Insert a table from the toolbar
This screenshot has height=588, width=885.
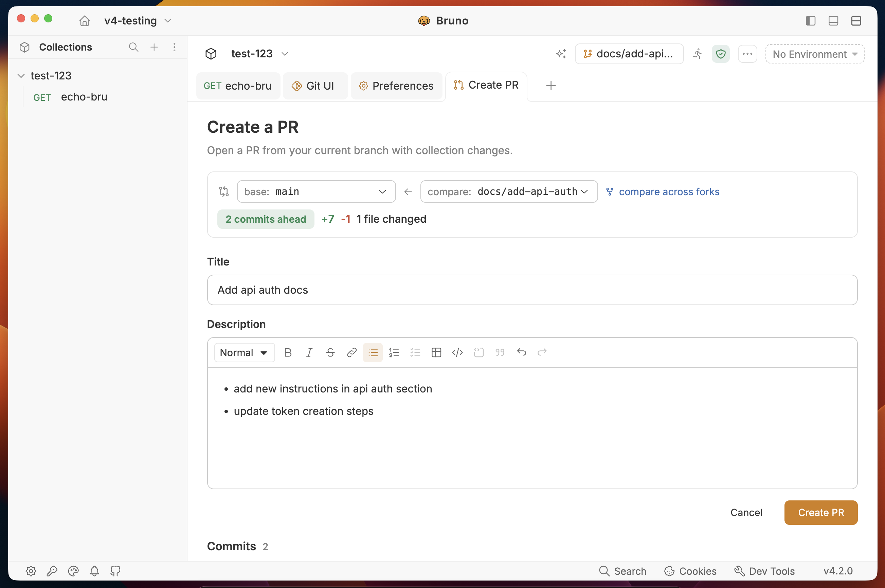pyautogui.click(x=436, y=352)
